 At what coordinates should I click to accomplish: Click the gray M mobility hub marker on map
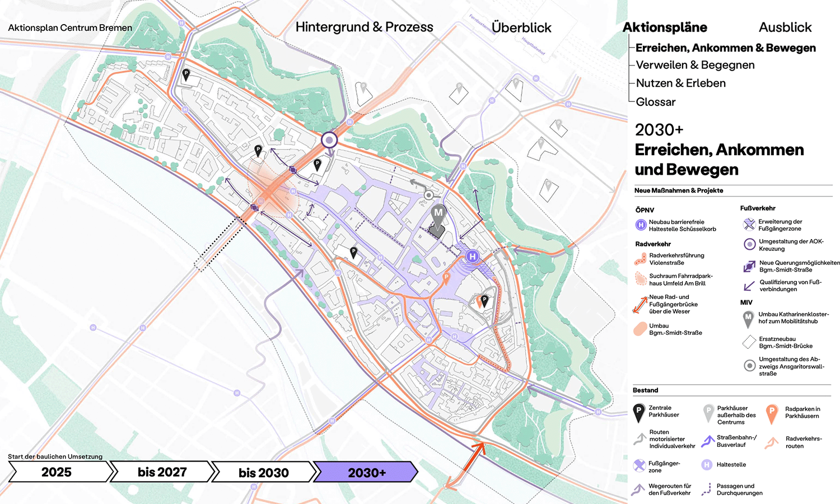pos(438,214)
